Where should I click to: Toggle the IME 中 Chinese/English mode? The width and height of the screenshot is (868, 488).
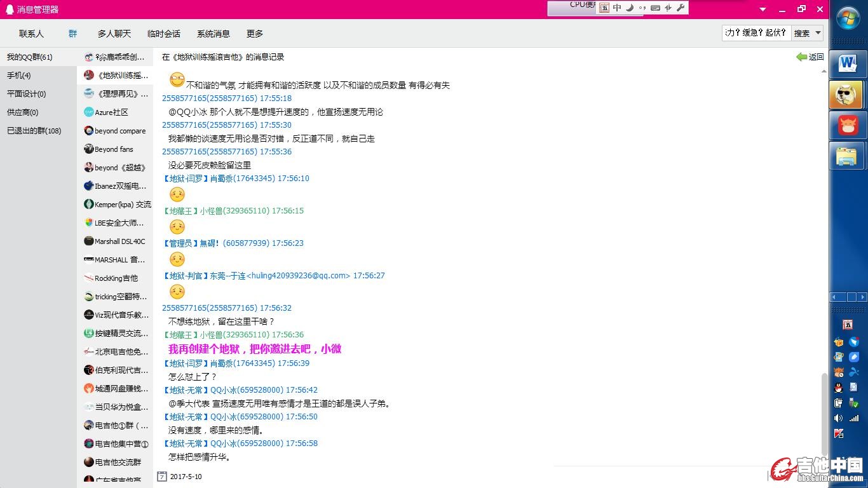click(617, 8)
